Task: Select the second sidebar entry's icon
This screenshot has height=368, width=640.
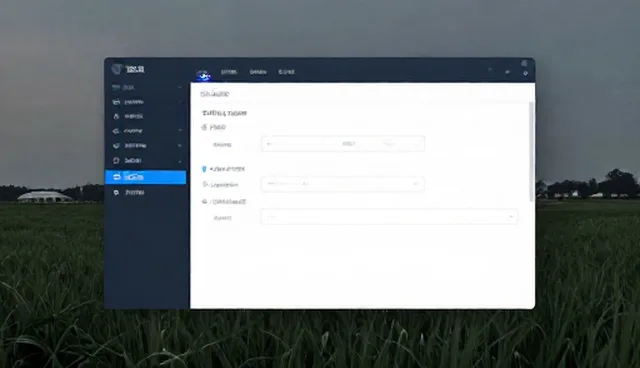Action: click(116, 102)
